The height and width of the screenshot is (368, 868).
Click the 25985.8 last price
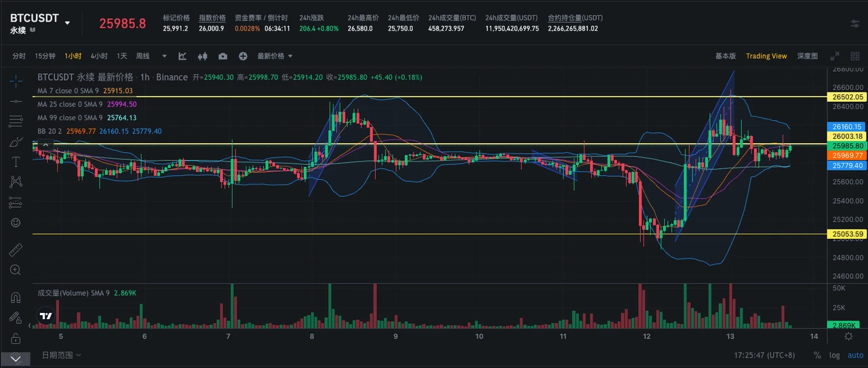coord(123,23)
